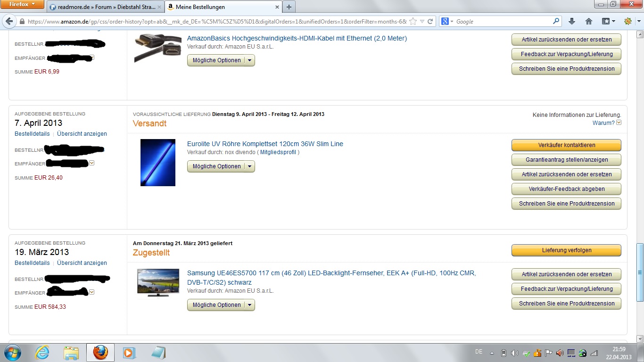This screenshot has height=362, width=644.
Task: Open the Firefox menu button
Action: pyautogui.click(x=23, y=5)
